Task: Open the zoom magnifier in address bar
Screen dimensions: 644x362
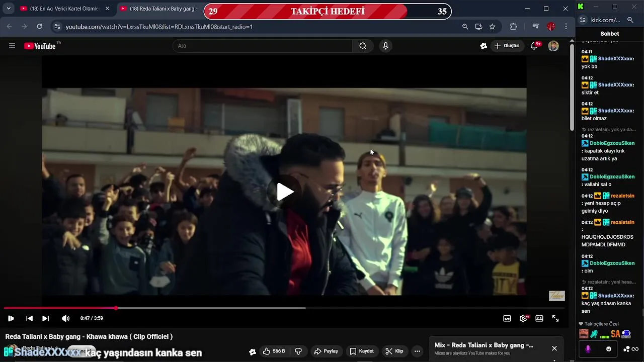Action: (x=465, y=27)
